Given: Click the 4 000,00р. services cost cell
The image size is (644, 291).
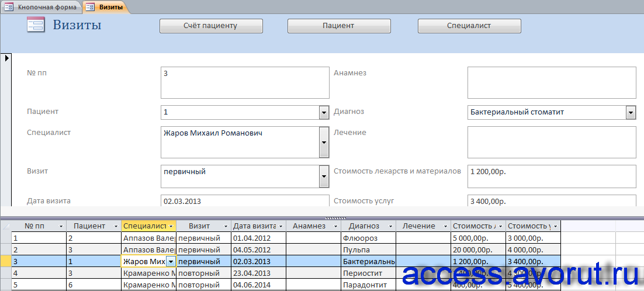Looking at the screenshot, I should point(533,250).
